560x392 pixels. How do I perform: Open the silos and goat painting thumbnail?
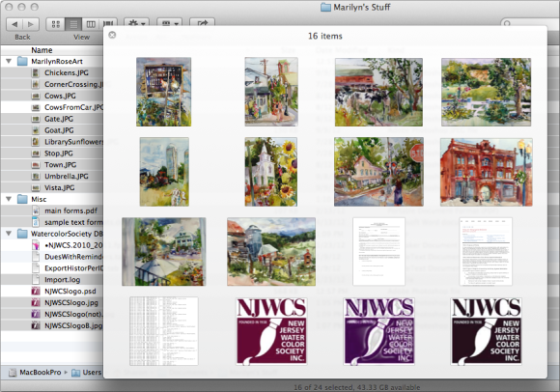pos(164,172)
